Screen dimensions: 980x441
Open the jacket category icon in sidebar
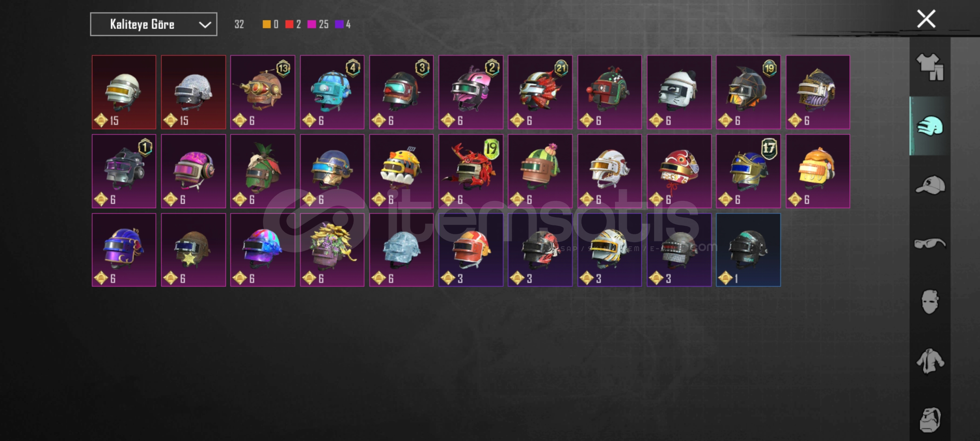coord(930,361)
